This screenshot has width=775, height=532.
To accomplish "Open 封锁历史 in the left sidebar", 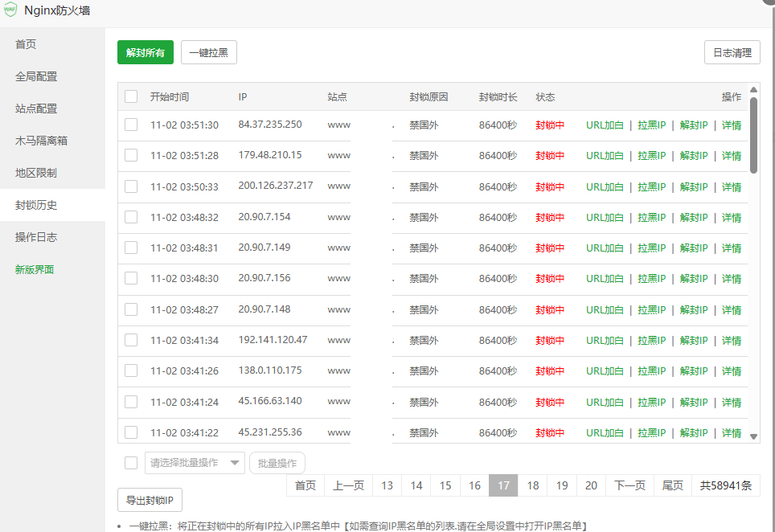I will (36, 205).
